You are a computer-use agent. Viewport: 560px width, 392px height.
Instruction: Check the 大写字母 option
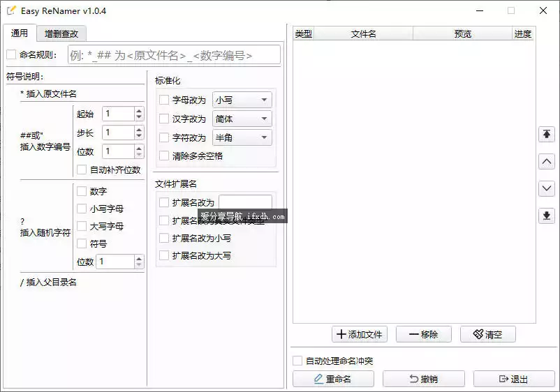(82, 226)
